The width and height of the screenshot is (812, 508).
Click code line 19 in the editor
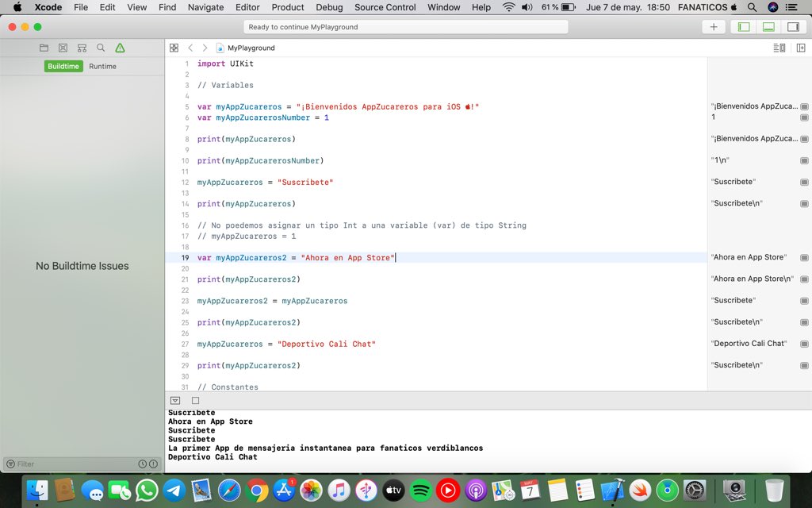click(x=436, y=258)
